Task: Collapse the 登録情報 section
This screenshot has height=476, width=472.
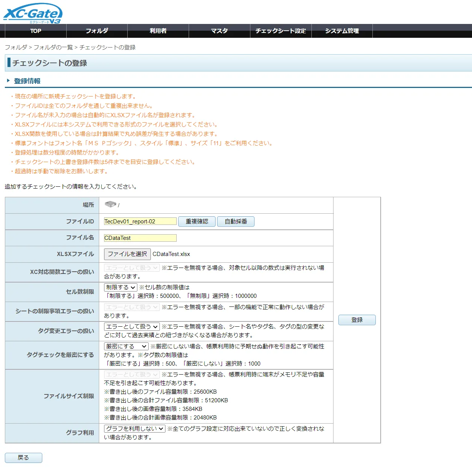Action: pos(8,80)
